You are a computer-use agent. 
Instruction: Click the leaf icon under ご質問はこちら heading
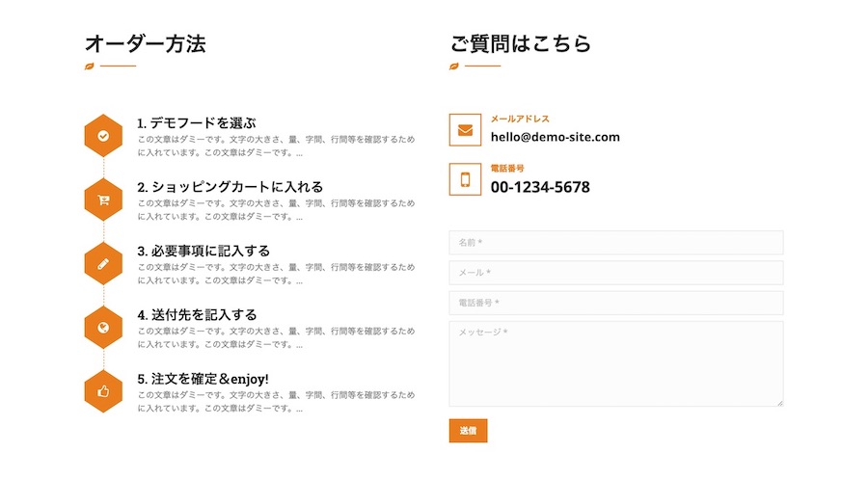point(454,67)
